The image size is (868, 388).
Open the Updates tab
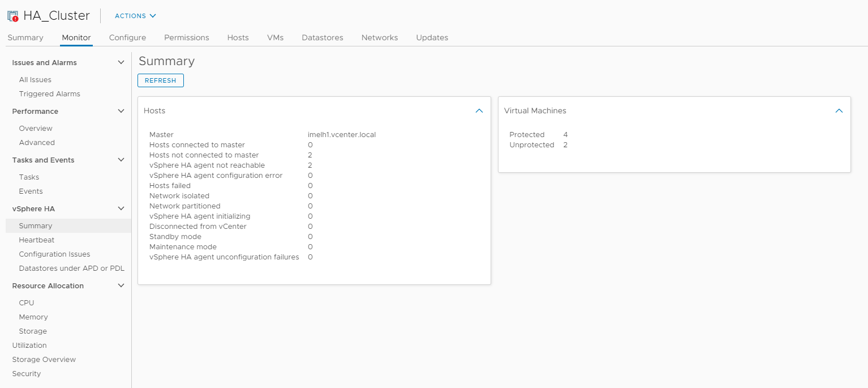(x=432, y=37)
